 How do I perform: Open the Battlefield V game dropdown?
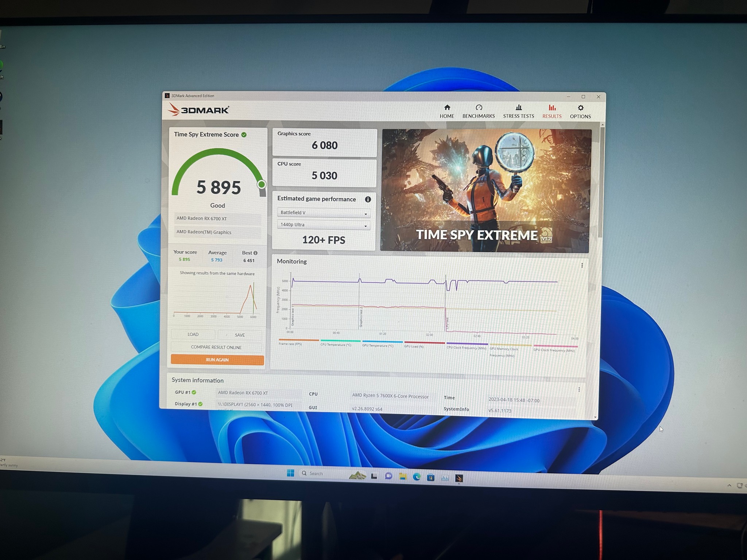click(x=324, y=213)
